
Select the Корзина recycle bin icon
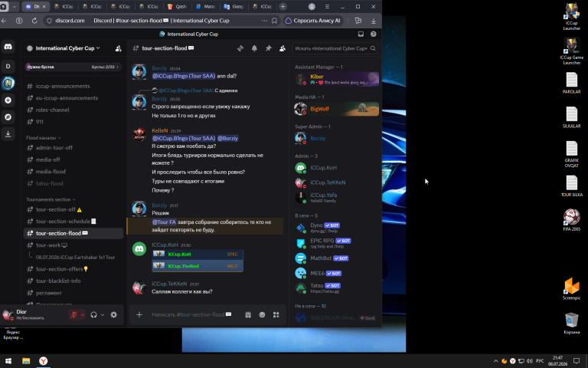[571, 324]
